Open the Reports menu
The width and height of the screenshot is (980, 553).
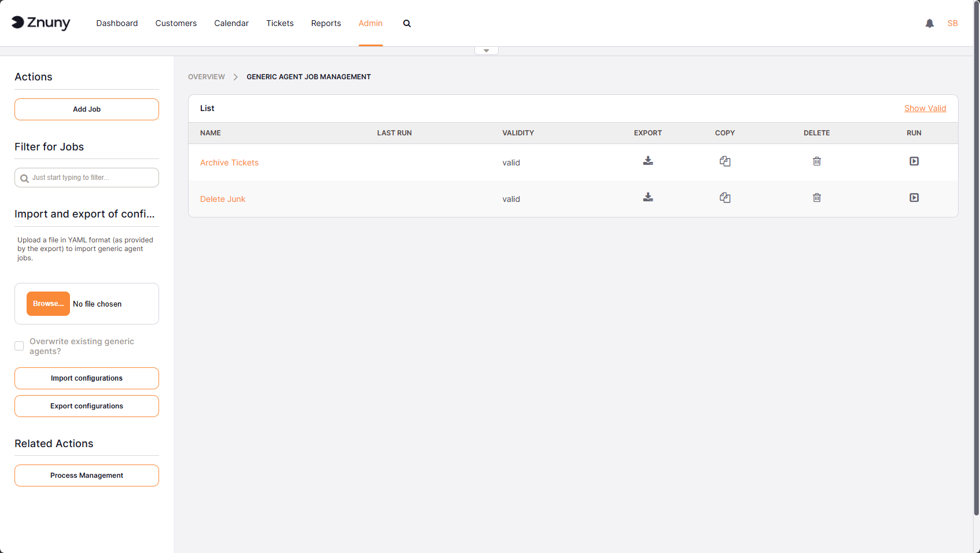pyautogui.click(x=326, y=23)
